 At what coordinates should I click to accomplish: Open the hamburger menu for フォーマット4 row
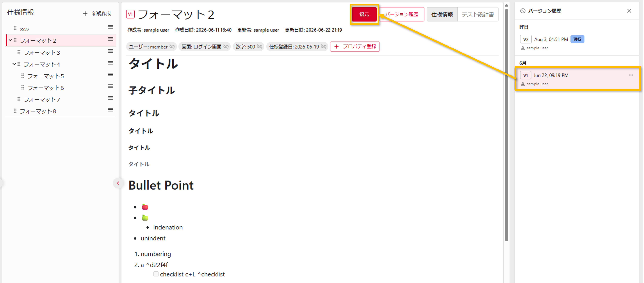tap(111, 63)
